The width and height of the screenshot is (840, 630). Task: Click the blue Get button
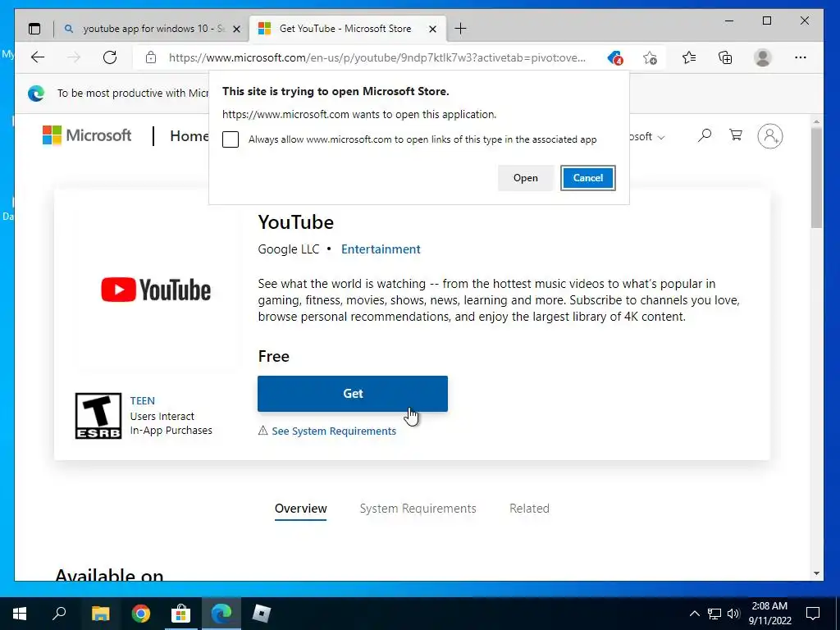click(353, 394)
